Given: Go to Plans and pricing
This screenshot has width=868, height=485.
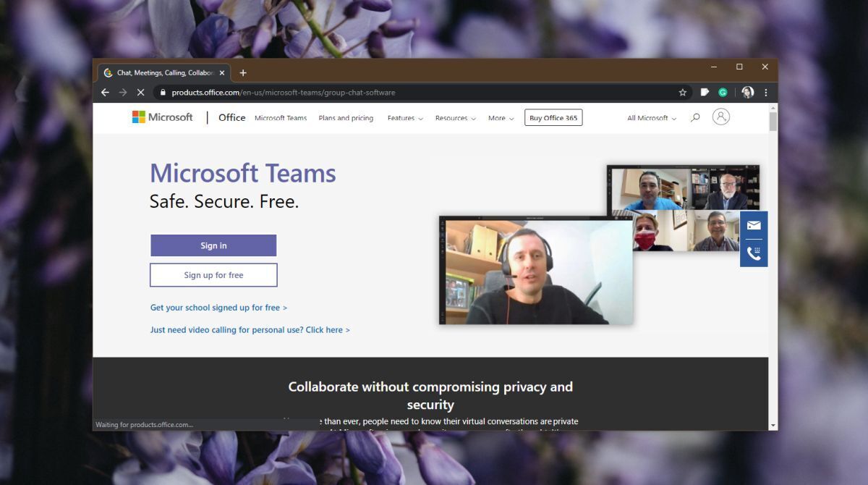Looking at the screenshot, I should [346, 118].
